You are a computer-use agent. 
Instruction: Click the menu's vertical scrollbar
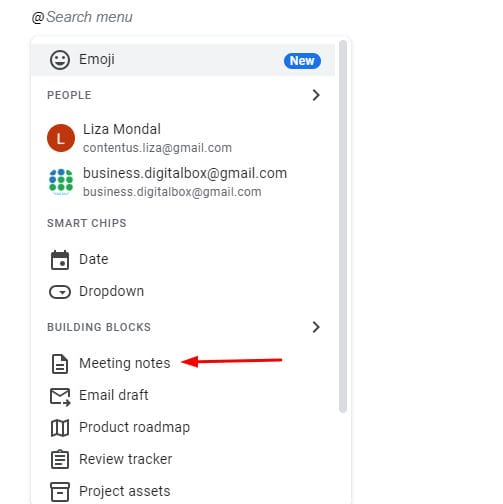343,226
